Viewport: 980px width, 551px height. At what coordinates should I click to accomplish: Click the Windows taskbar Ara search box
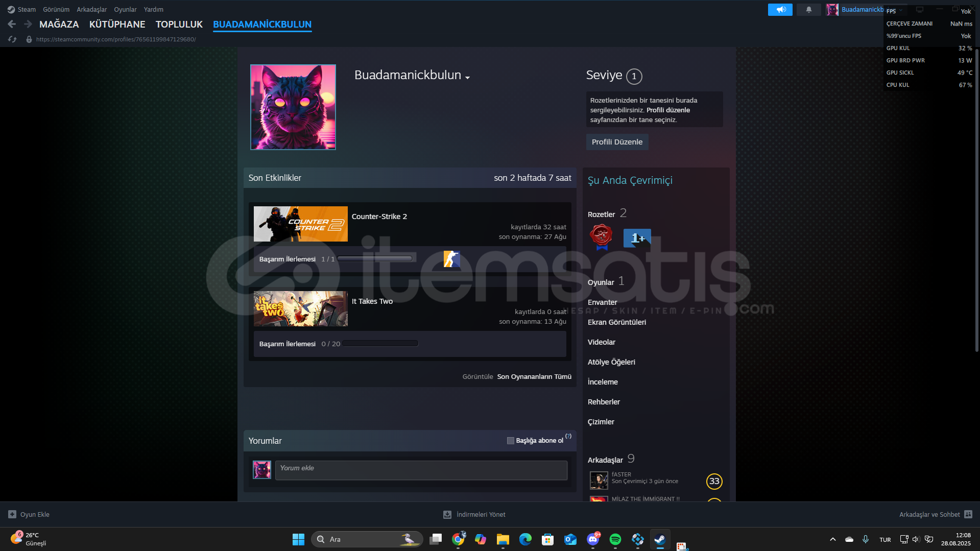[x=367, y=539]
